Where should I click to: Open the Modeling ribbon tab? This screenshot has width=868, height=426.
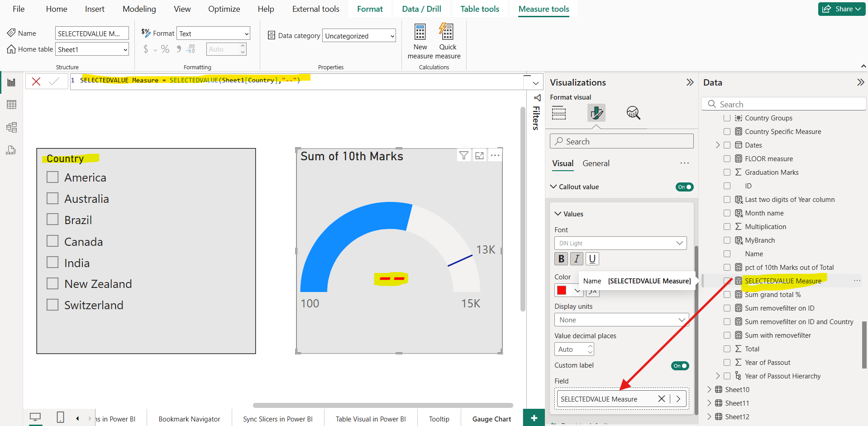(139, 9)
